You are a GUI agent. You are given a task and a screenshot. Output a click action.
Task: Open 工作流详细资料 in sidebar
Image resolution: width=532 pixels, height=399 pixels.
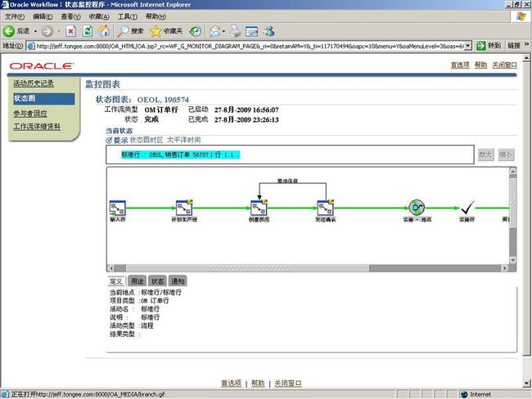37,127
